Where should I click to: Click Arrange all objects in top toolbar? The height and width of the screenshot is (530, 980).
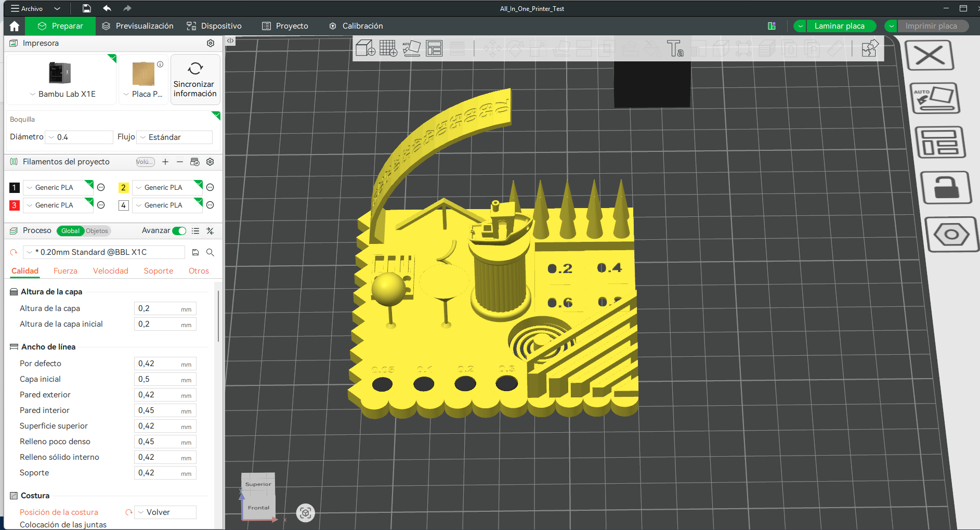pyautogui.click(x=434, y=49)
